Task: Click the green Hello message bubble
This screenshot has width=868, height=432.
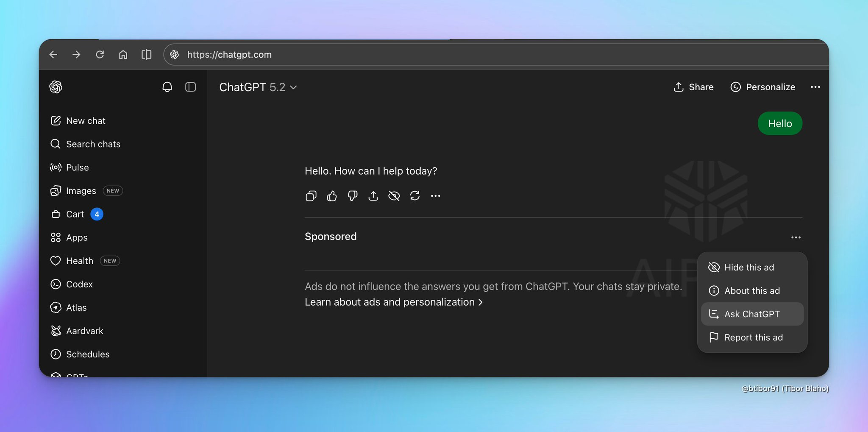Action: tap(780, 123)
